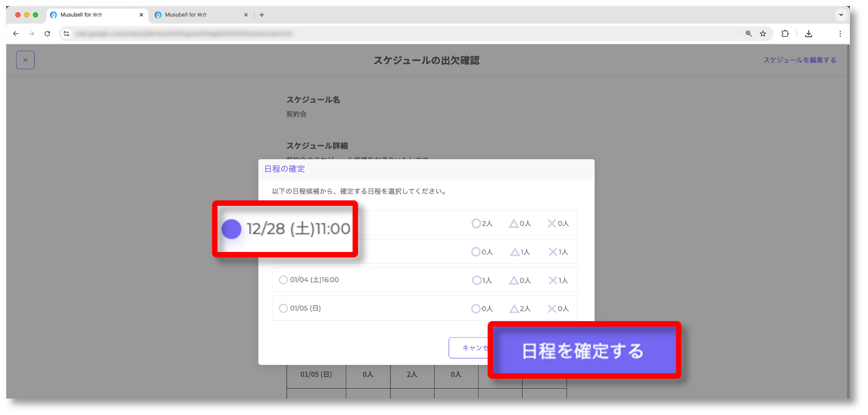Screen dimensions: 868x415
Task: Expand the tab search dropdown arrow
Action: (841, 15)
